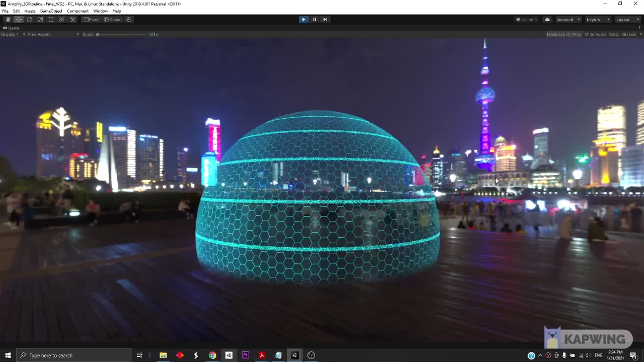Select the Move tool
The height and width of the screenshot is (362, 644).
(18, 19)
